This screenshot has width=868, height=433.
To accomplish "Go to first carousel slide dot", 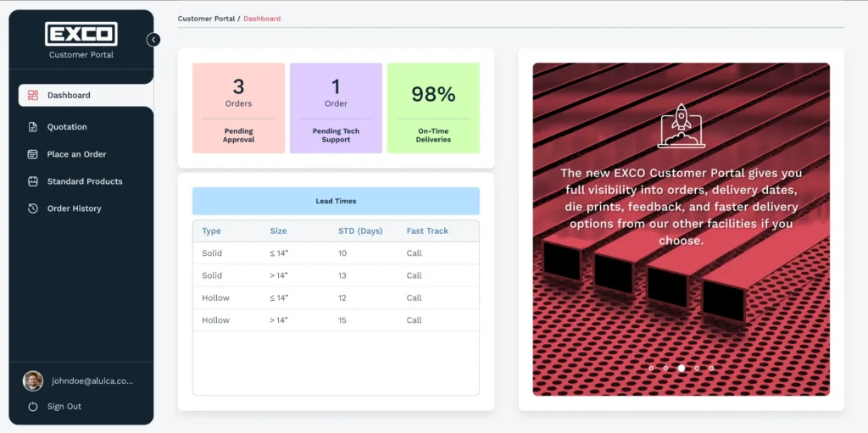I will 651,368.
